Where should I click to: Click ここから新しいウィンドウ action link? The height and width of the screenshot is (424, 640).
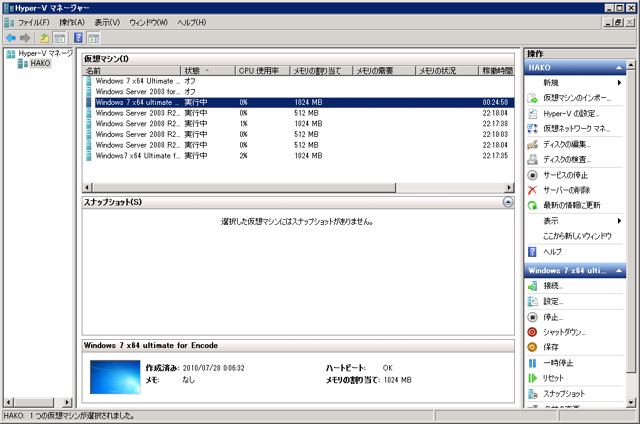point(577,236)
